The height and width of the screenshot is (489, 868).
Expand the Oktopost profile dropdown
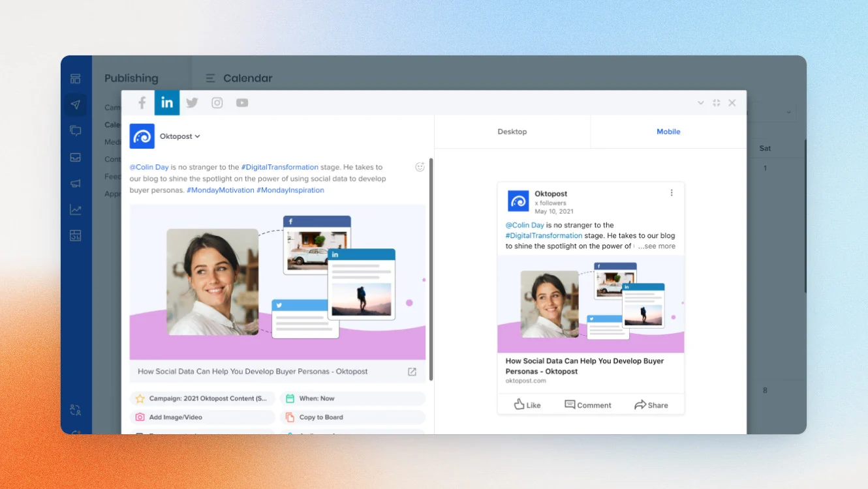coord(180,136)
